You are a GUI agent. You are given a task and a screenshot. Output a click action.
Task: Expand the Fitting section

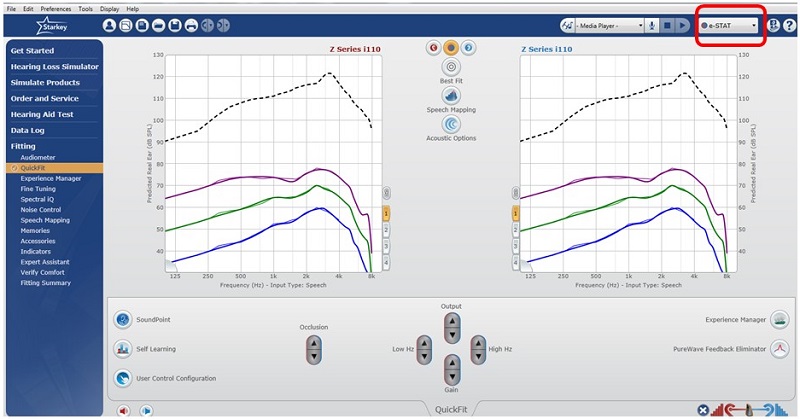pyautogui.click(x=23, y=146)
